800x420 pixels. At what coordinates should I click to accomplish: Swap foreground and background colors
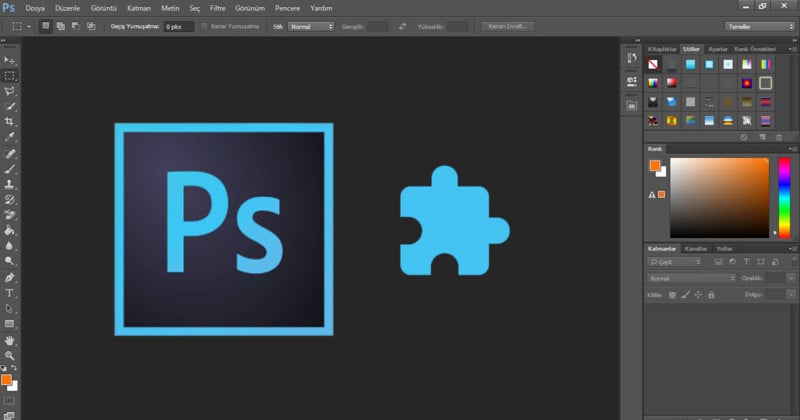coord(14,367)
